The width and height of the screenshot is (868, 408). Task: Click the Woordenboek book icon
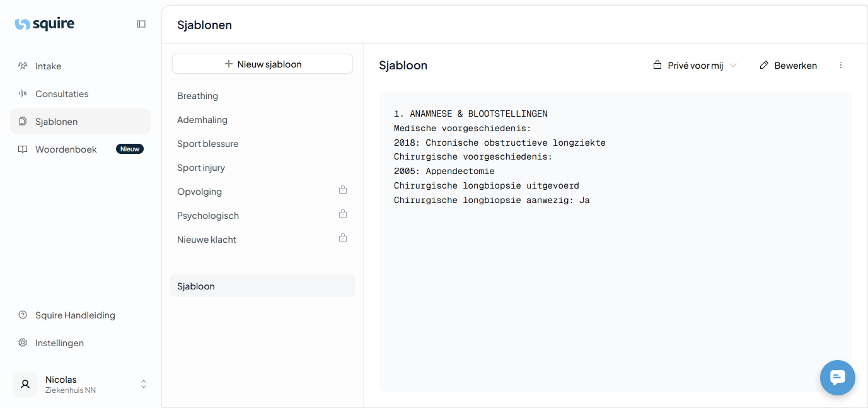pos(23,149)
